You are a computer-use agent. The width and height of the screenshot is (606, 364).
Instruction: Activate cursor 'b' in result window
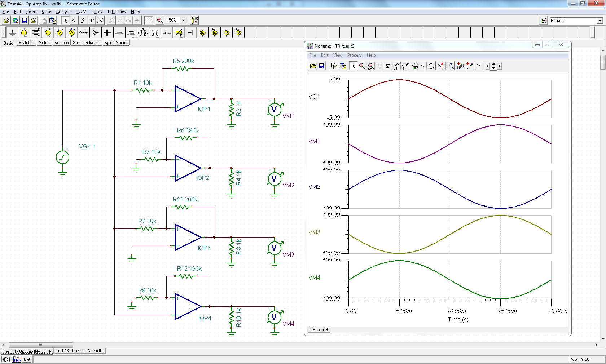[450, 66]
